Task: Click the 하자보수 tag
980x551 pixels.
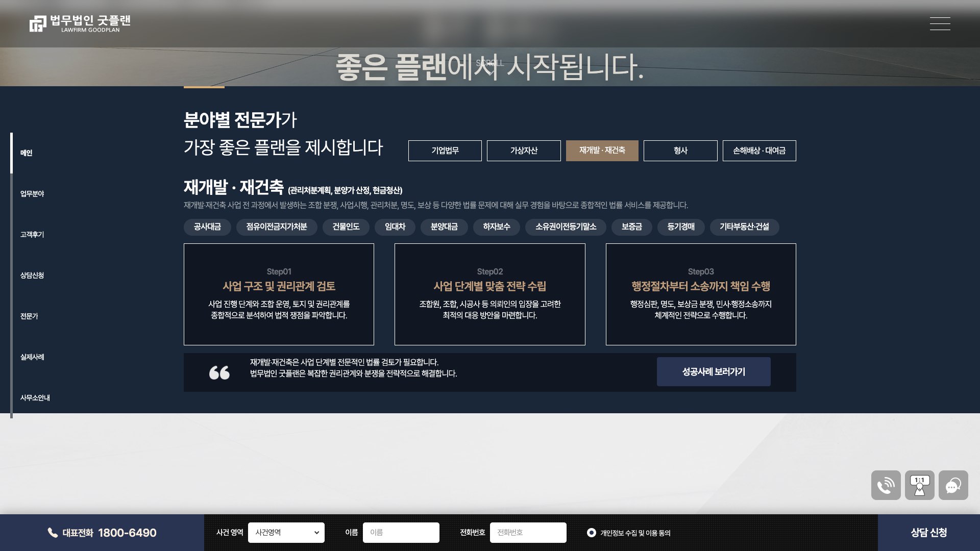Action: click(497, 227)
